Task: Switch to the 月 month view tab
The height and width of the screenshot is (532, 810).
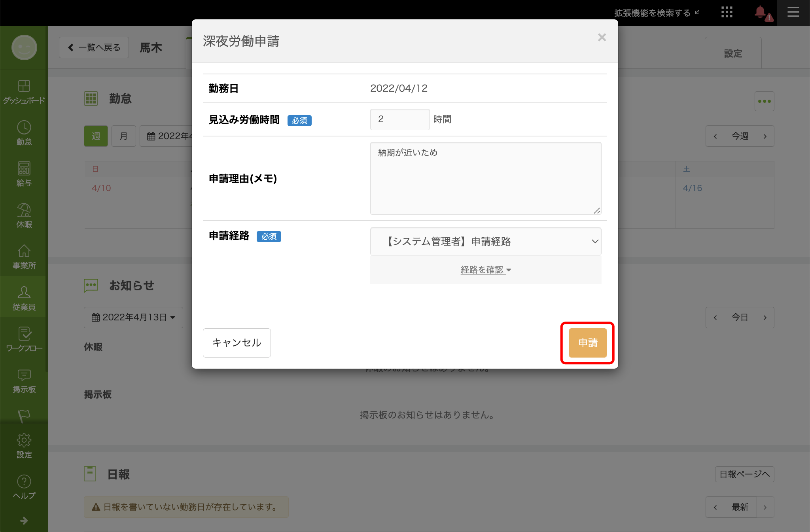Action: pos(123,136)
